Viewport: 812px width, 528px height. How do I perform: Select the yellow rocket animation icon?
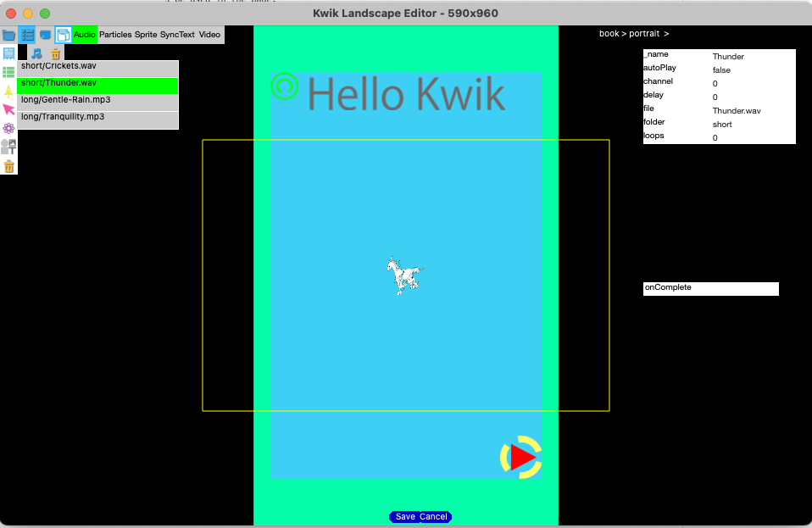pos(8,91)
